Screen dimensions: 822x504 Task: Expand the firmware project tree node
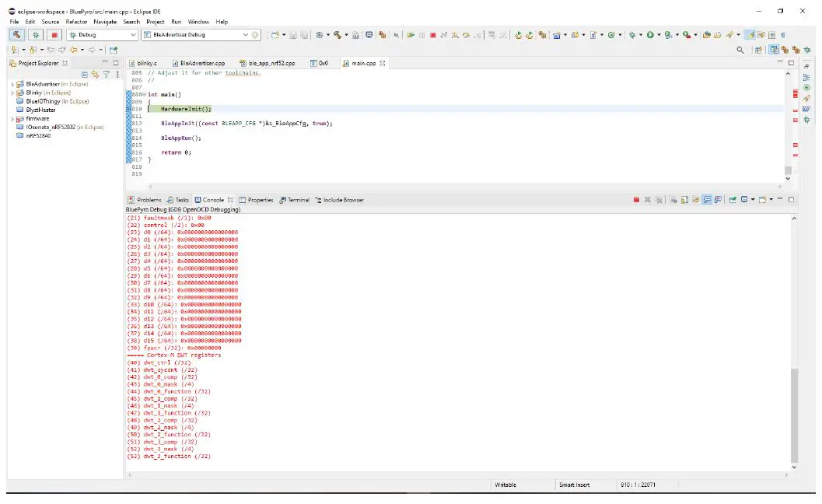pyautogui.click(x=12, y=119)
